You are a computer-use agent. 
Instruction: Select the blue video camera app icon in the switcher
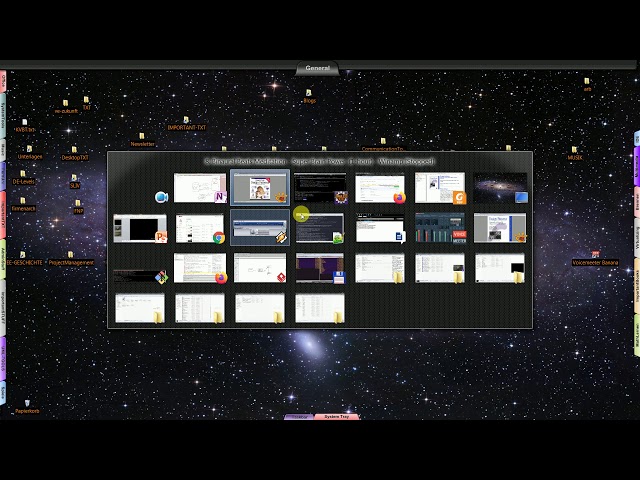point(162,197)
